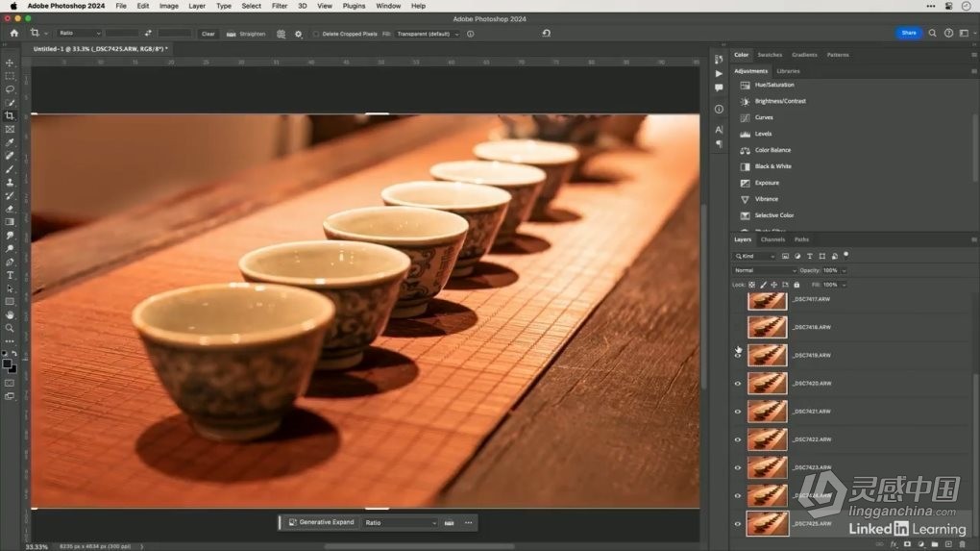
Task: Hide the _DSC7423.ARW layer
Action: (x=738, y=467)
